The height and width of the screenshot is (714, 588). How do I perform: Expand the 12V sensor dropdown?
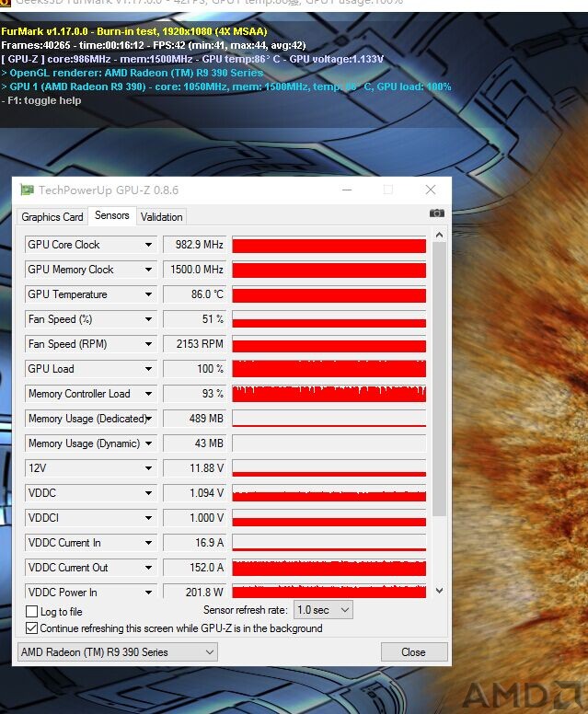tap(148, 468)
